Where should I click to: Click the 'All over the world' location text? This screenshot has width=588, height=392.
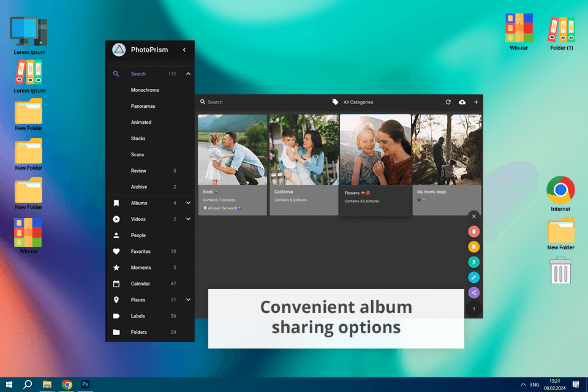click(222, 208)
